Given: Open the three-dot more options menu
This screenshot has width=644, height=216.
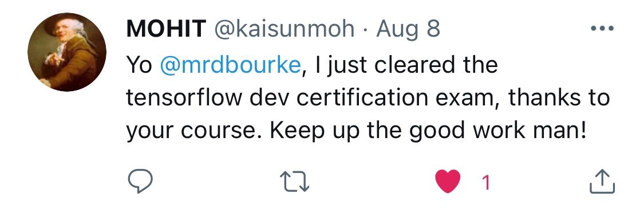Looking at the screenshot, I should (602, 29).
